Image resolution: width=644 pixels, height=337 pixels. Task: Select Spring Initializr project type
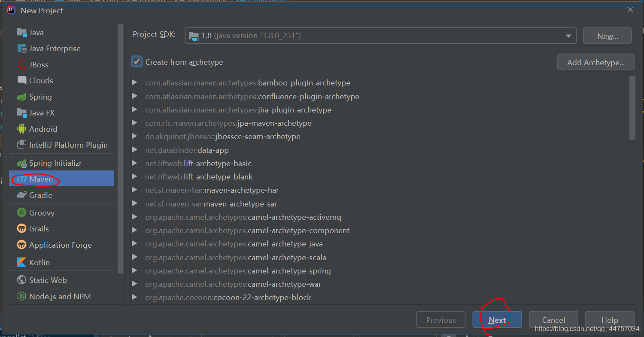62,163
